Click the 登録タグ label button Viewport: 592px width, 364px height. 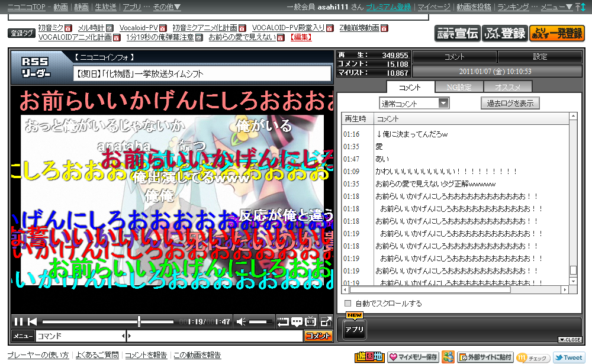pos(21,33)
